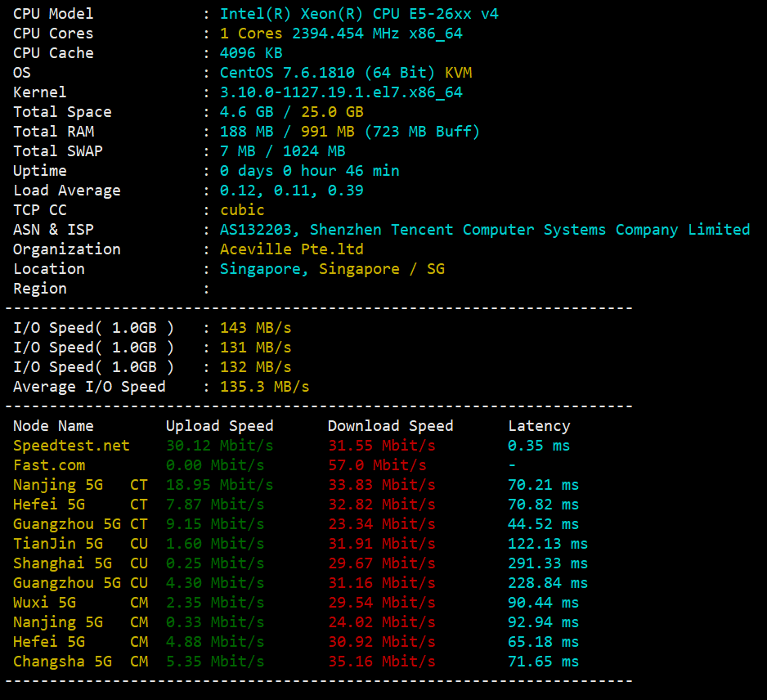The image size is (767, 700).
Task: Click the KVM virtualization label
Action: pyautogui.click(x=458, y=73)
